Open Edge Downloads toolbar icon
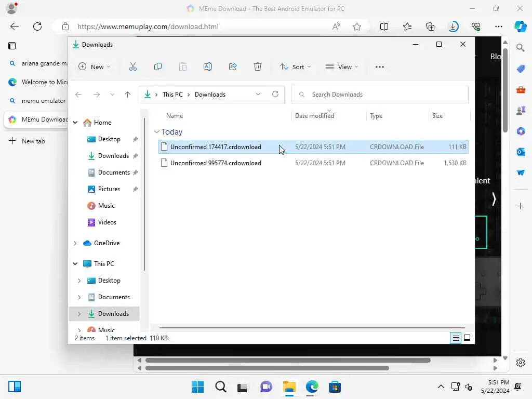This screenshot has width=532, height=399. pos(453,26)
